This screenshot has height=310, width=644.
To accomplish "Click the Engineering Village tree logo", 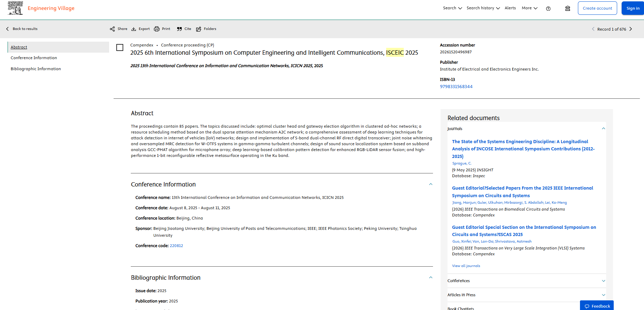I will (x=15, y=8).
